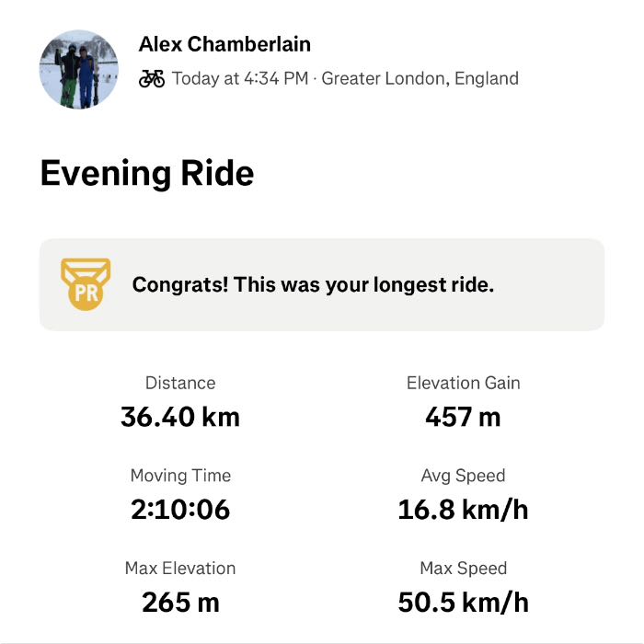Screen dimensions: 644x644
Task: Open the Alex Chamberlain profile name link
Action: point(224,44)
